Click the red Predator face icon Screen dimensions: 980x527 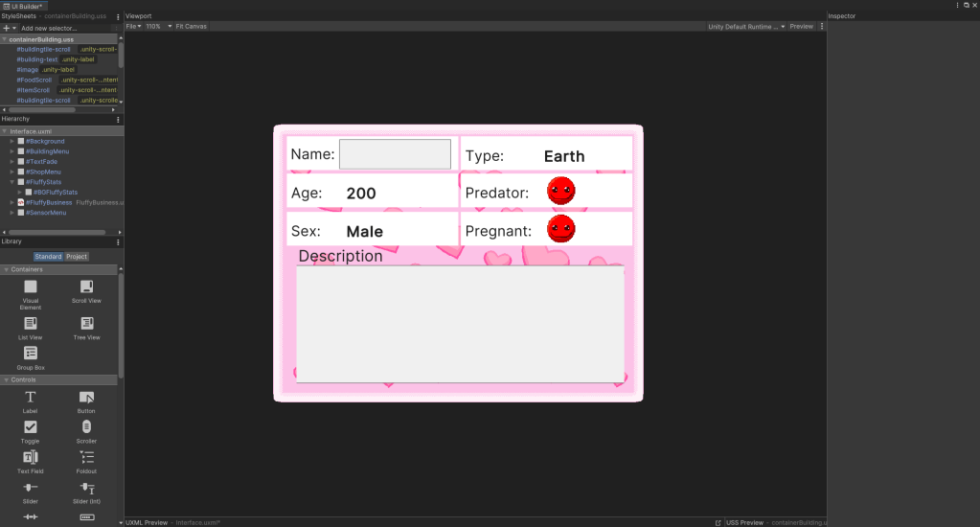pyautogui.click(x=560, y=191)
